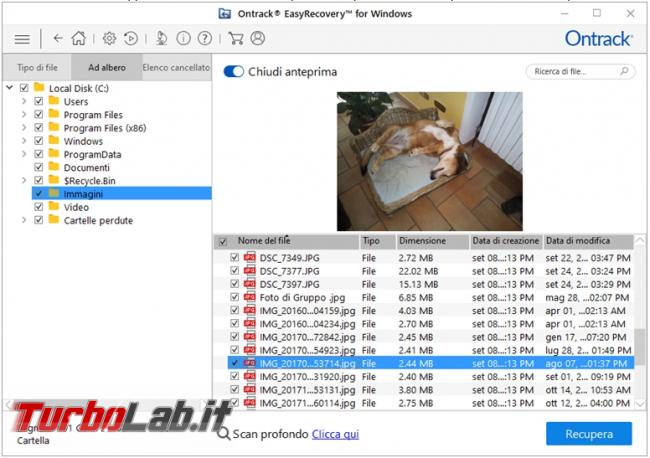Image resolution: width=650 pixels, height=458 pixels.
Task: Switch to the Tipo di file tab
Action: pos(37,67)
